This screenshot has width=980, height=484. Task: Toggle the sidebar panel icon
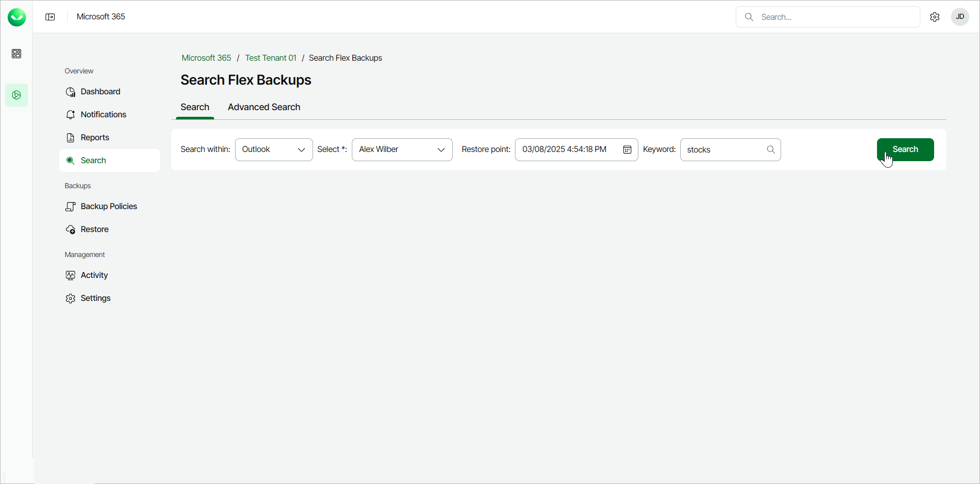point(50,17)
